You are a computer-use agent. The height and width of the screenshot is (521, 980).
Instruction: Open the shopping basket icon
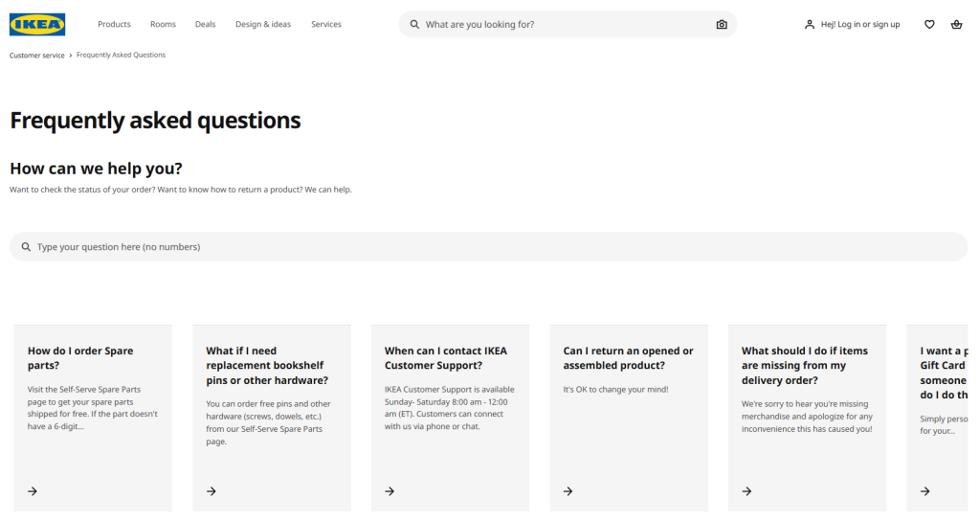pos(956,24)
